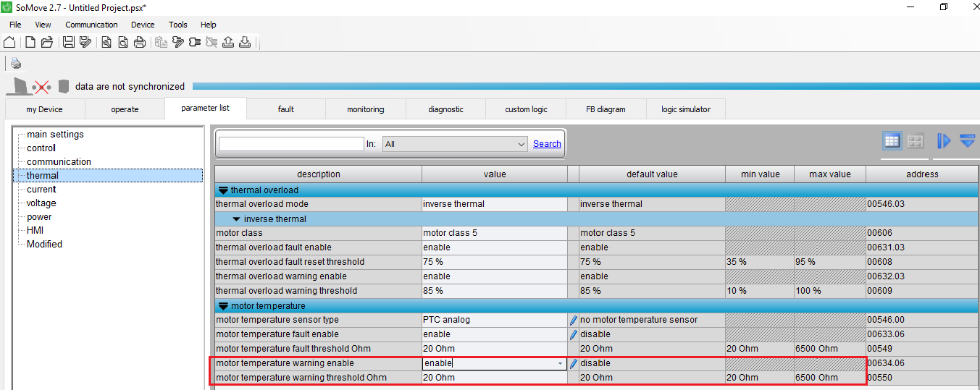Image resolution: width=980 pixels, height=390 pixels.
Task: Collapse the inverse thermal subsection
Action: click(237, 219)
